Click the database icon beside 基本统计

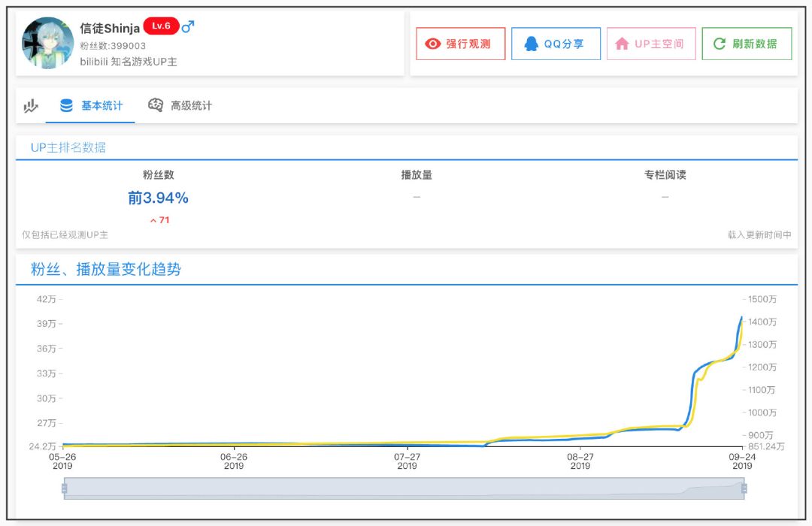[67, 106]
